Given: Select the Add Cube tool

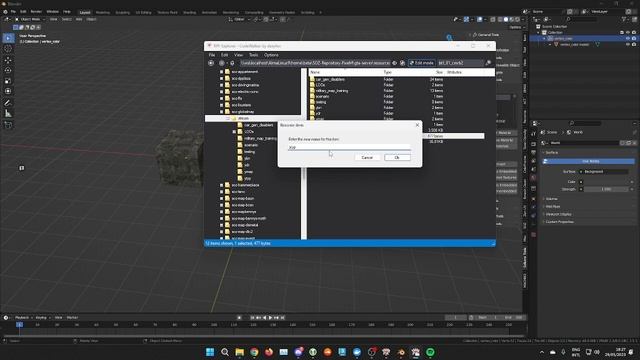Looking at the screenshot, I should point(8,125).
